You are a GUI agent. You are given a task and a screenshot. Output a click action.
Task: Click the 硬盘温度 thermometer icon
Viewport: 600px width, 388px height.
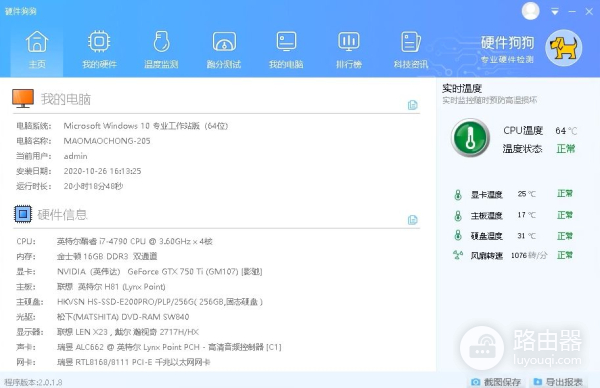pos(458,235)
